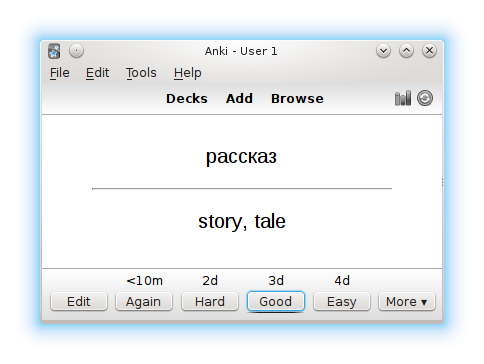Open the Browse card browser
This screenshot has height=364, width=484.
[297, 99]
